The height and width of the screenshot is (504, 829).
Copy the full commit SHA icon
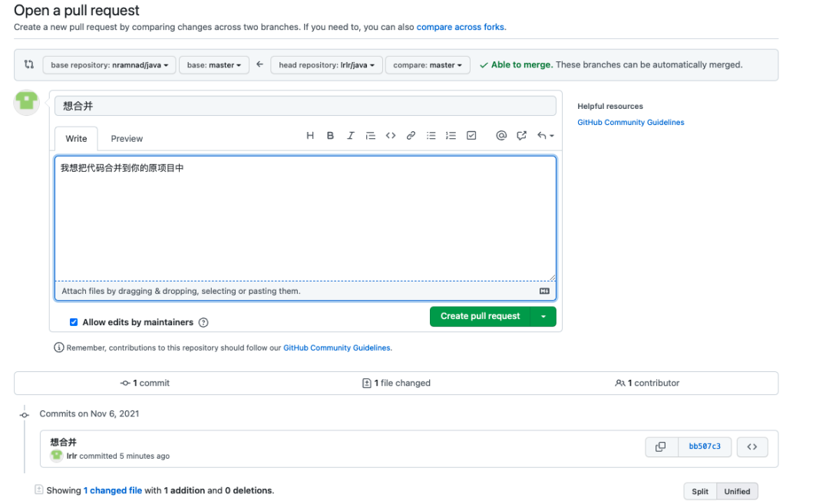(x=660, y=447)
